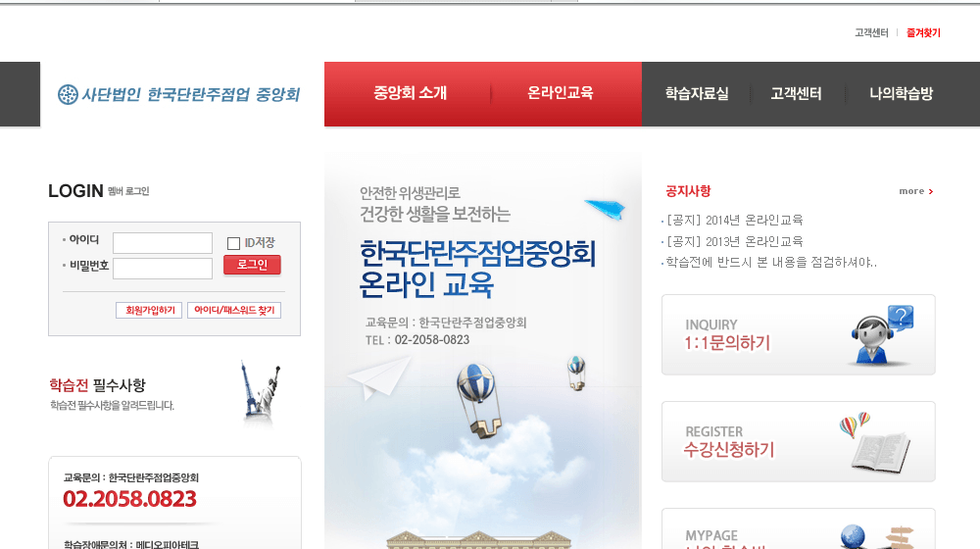This screenshot has width=980, height=549.
Task: Click the globe signpost MYPAGE icon
Action: 877,538
